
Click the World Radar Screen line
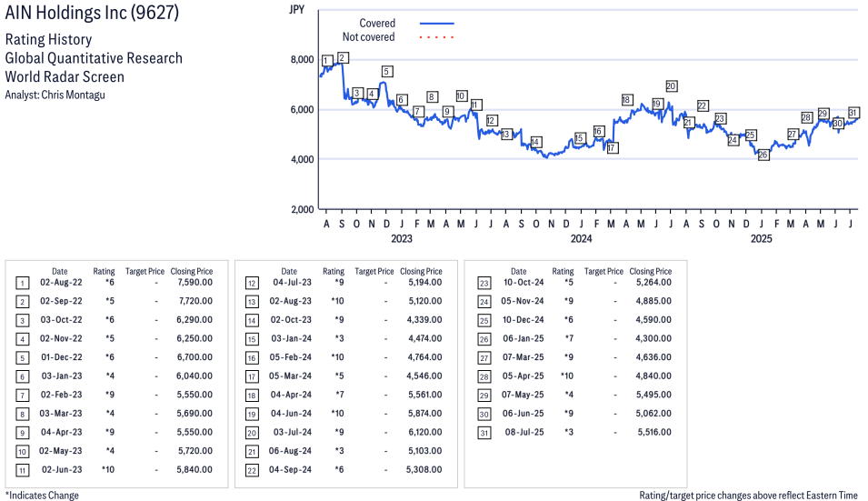point(65,76)
